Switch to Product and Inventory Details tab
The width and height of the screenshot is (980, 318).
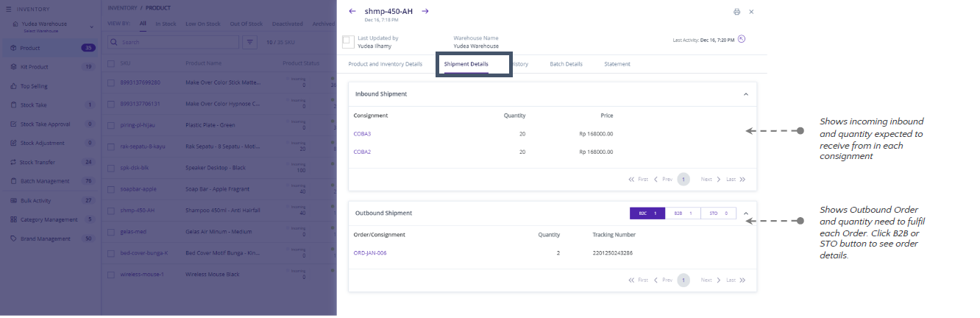point(385,64)
